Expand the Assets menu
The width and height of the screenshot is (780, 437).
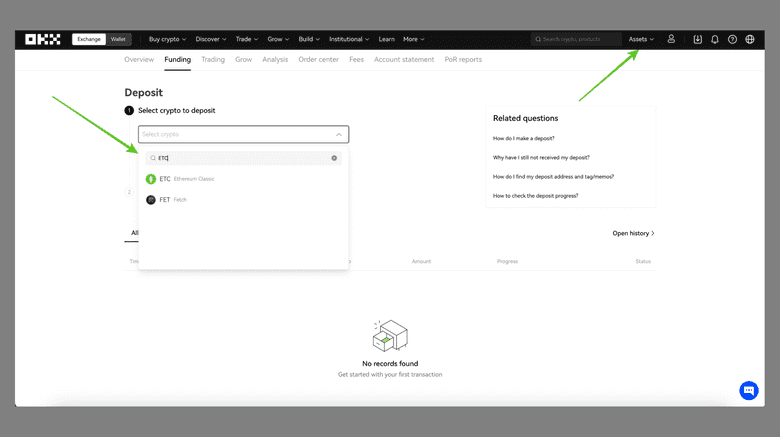click(x=641, y=39)
